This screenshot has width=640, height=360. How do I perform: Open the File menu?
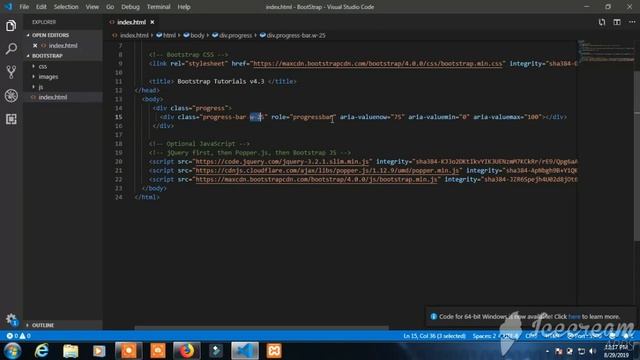click(x=24, y=7)
